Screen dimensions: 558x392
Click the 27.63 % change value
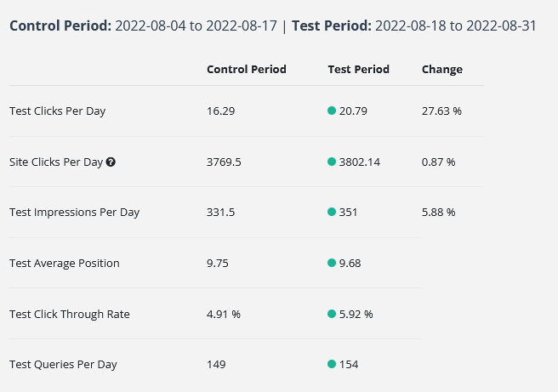(x=441, y=111)
